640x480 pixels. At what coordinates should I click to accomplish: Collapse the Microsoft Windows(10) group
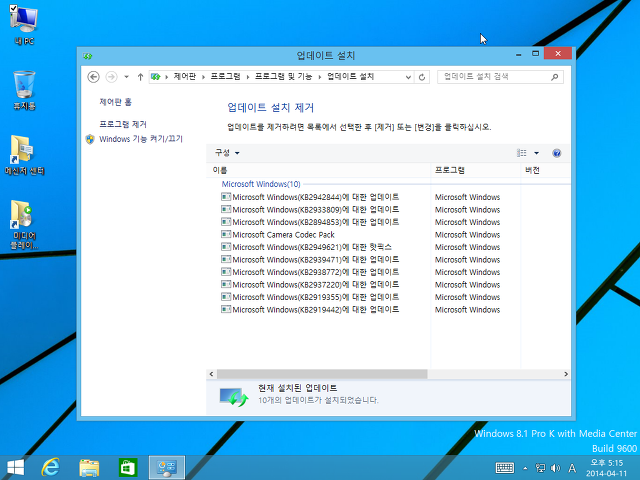pos(261,184)
